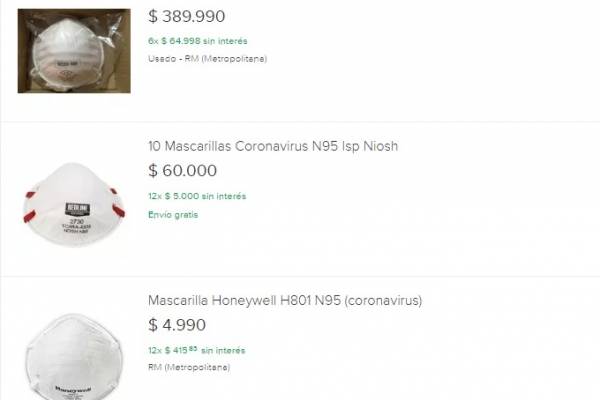Open Mascarilla Honeywell H801 N95 listing title
600x400 pixels.
click(285, 300)
